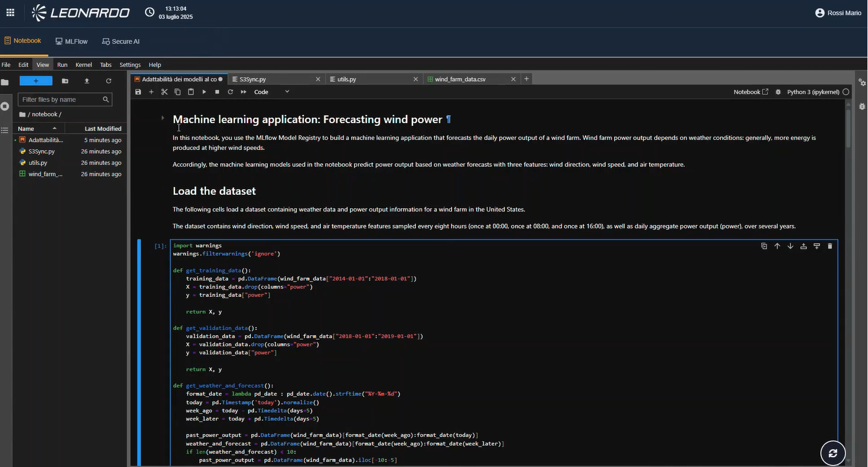The height and width of the screenshot is (467, 868).
Task: Switch to the wind_farm_data.csv tab
Action: point(460,79)
